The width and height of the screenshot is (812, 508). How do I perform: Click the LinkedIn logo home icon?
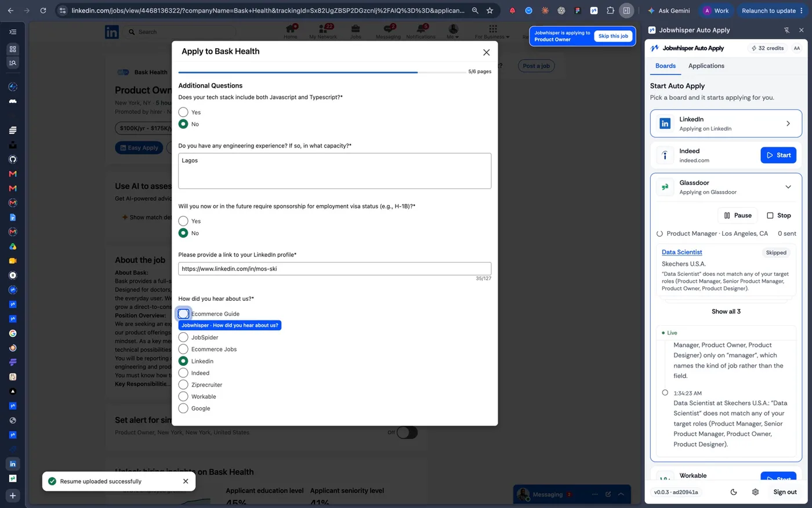[x=112, y=33]
